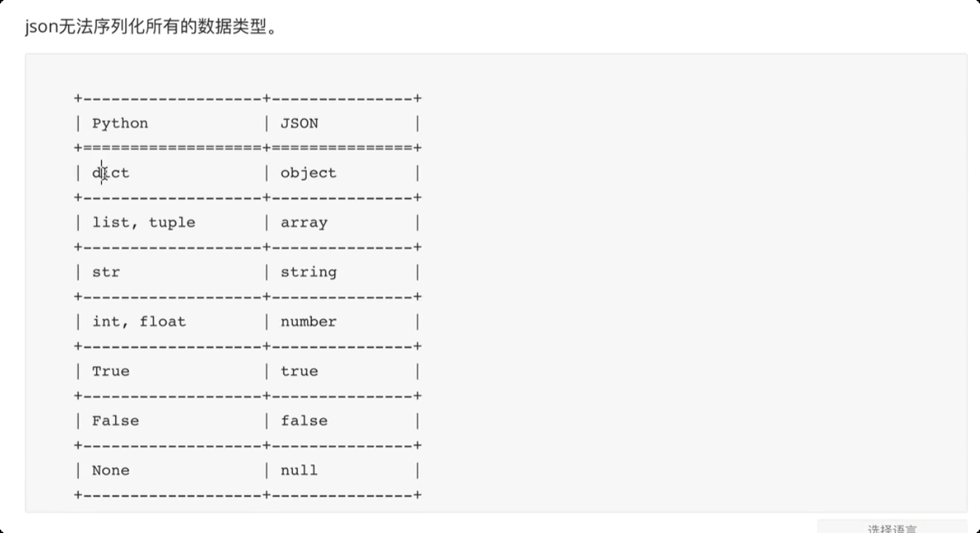Click the word None in the table
Screen dimensions: 980x533
(x=111, y=471)
